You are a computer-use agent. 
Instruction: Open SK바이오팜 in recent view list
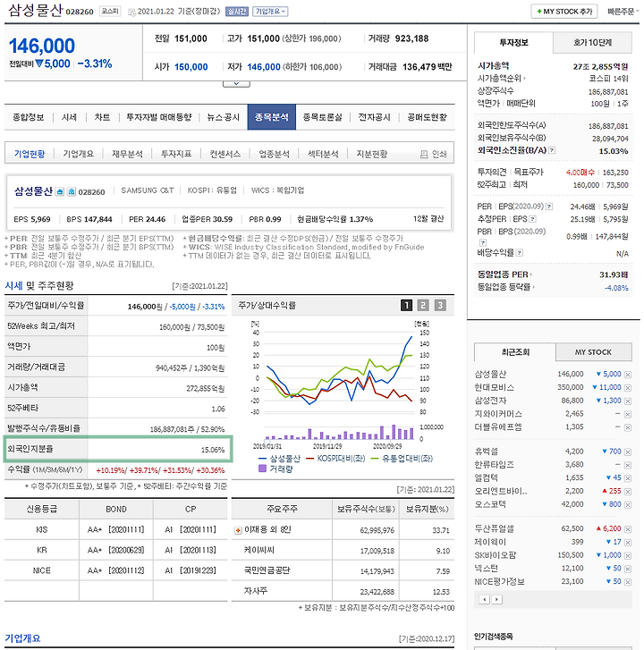pyautogui.click(x=496, y=555)
